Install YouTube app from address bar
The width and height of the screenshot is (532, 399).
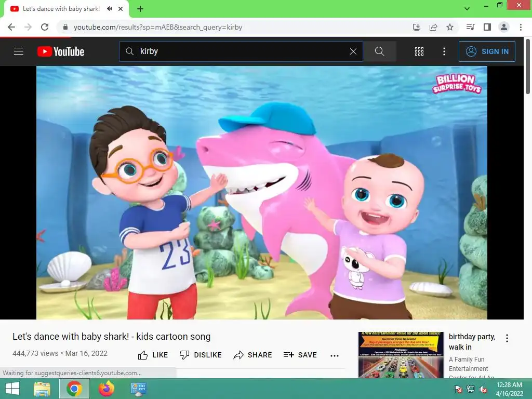click(417, 27)
